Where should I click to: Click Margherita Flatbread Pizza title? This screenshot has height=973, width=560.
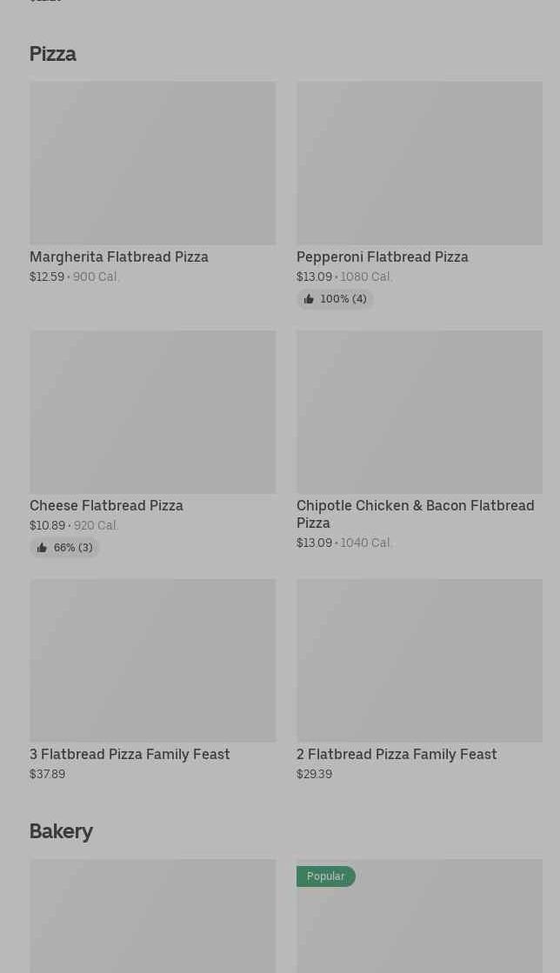pos(119,257)
